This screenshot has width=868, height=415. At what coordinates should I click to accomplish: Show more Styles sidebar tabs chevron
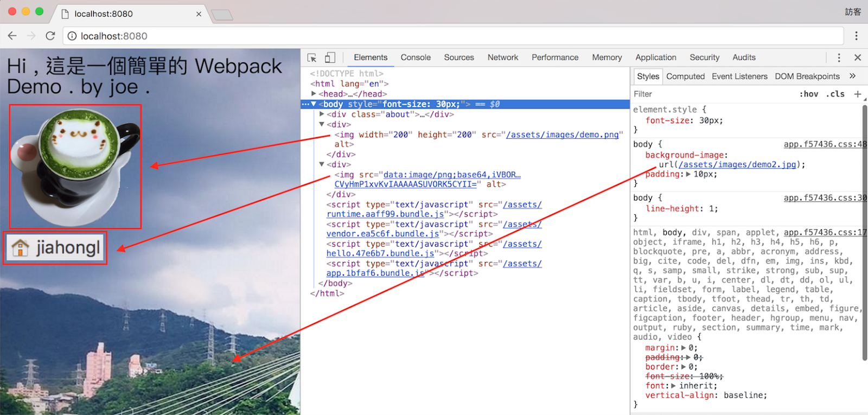pyautogui.click(x=852, y=76)
